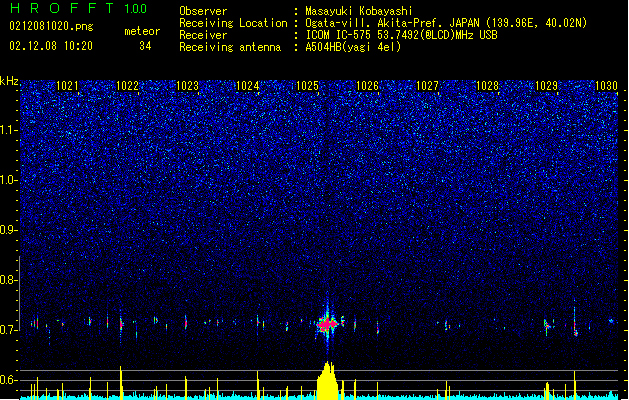Click the large yellow intensity peak
Screen dimensions: 629x400
328,380
